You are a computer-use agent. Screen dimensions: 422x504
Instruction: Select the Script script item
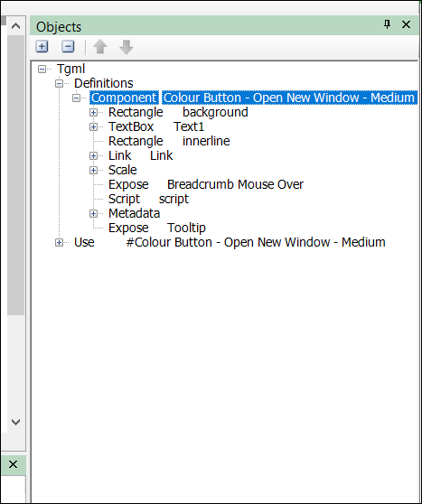tap(148, 199)
